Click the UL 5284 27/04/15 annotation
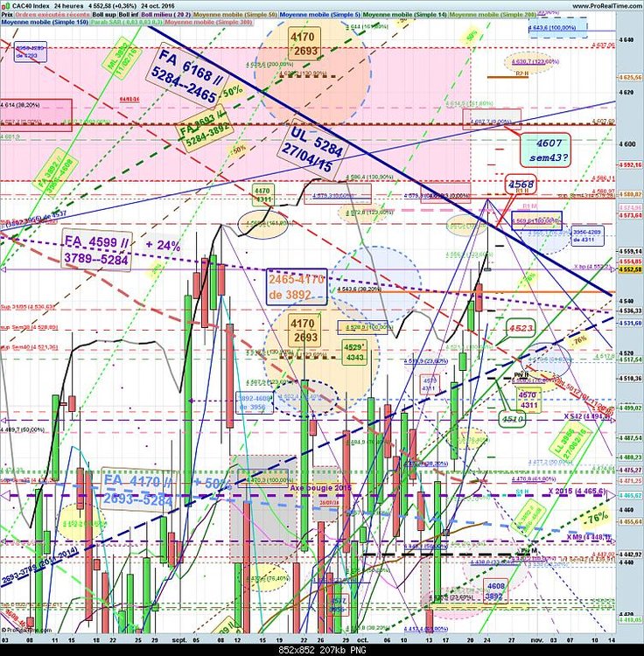This screenshot has height=656, width=644. (x=312, y=151)
